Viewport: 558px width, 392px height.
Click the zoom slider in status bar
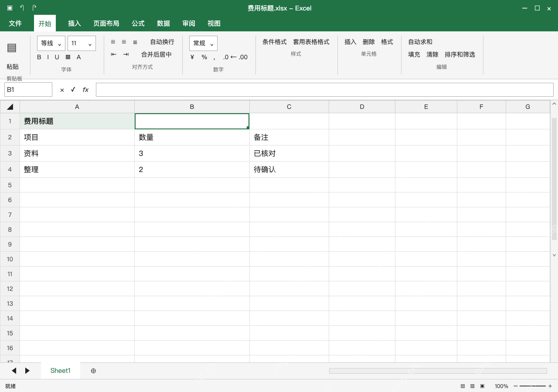click(533, 386)
